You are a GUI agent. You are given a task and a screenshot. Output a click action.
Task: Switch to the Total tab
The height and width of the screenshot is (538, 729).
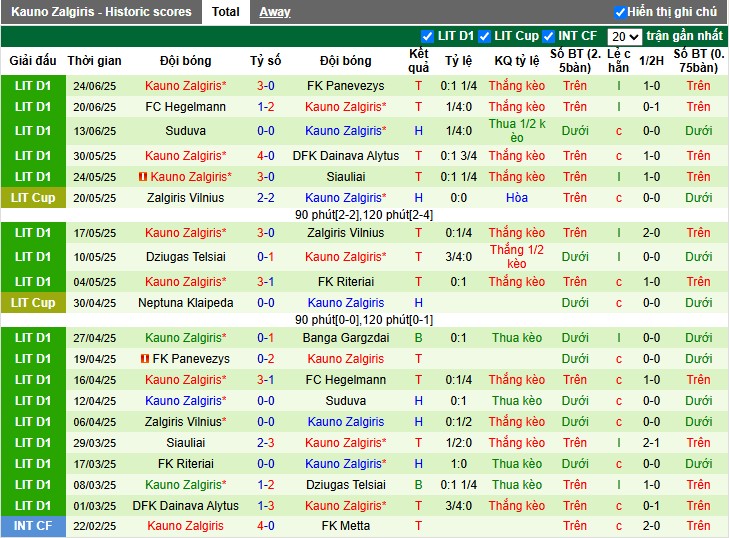(x=225, y=12)
